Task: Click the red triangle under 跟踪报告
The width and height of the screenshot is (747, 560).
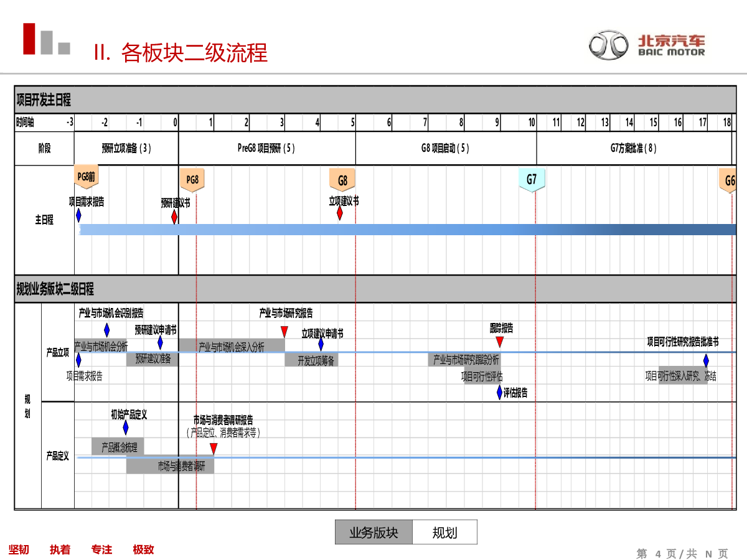Action: point(499,342)
